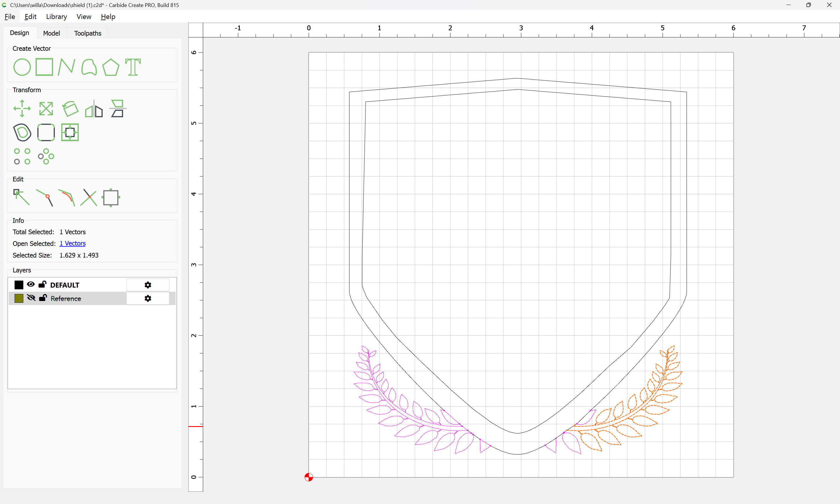The height and width of the screenshot is (504, 840).
Task: Open the Linear Array tool
Action: [x=22, y=156]
